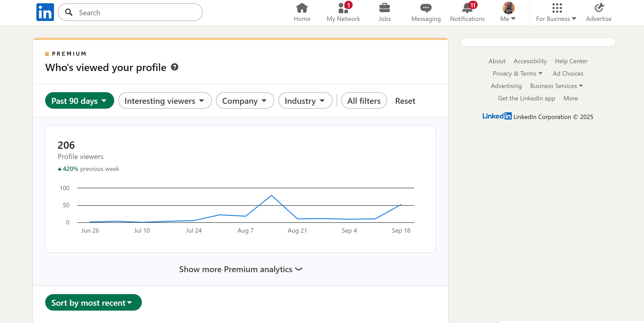The image size is (644, 323).
Task: Click the help question mark beside page title
Action: [x=175, y=67]
